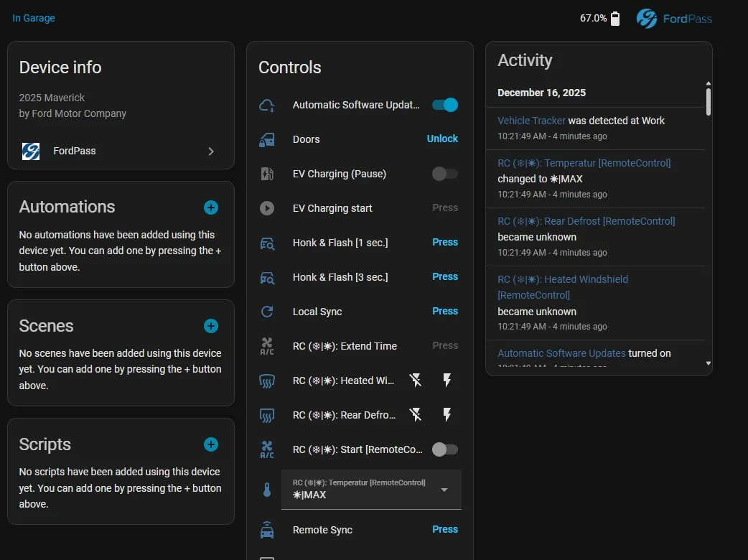This screenshot has width=748, height=560.
Task: Click the battery icon next to 67.0%
Action: tap(615, 19)
